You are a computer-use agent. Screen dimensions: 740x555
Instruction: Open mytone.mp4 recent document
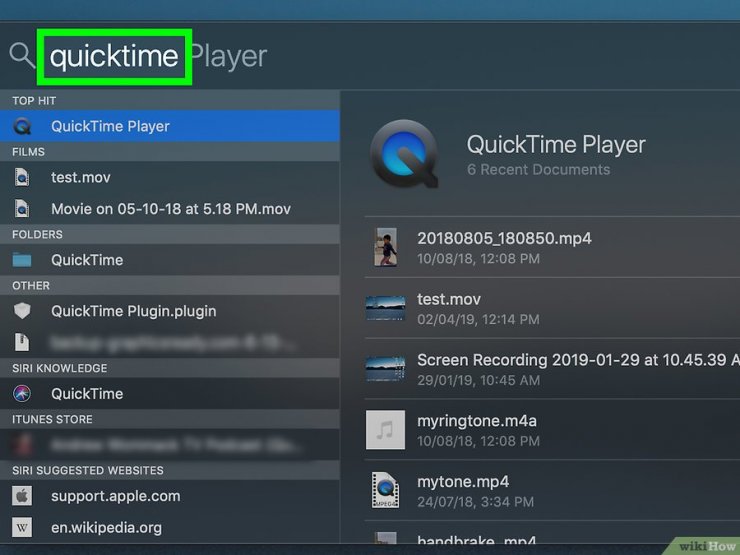click(x=552, y=491)
